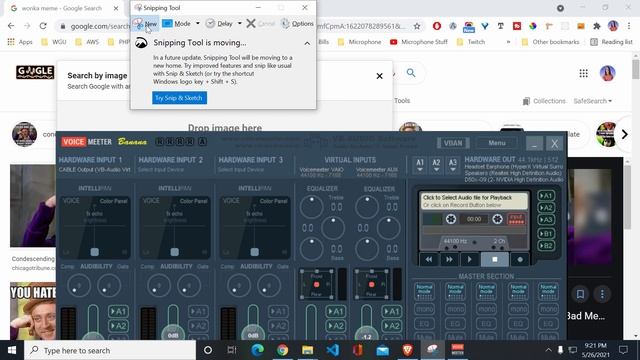Stop the Voicemeeter cassette recorder
The image size is (640, 360).
(495, 259)
